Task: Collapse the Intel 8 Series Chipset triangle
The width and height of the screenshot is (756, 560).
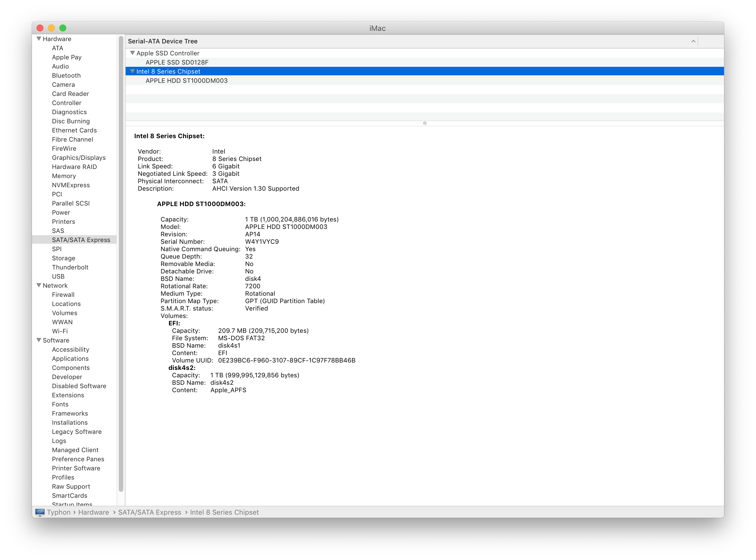Action: 132,71
